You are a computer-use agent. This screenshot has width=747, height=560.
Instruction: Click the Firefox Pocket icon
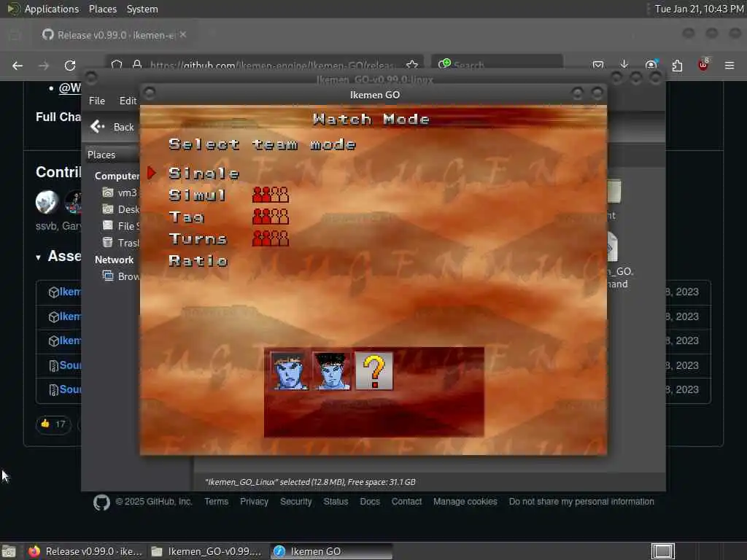(598, 65)
